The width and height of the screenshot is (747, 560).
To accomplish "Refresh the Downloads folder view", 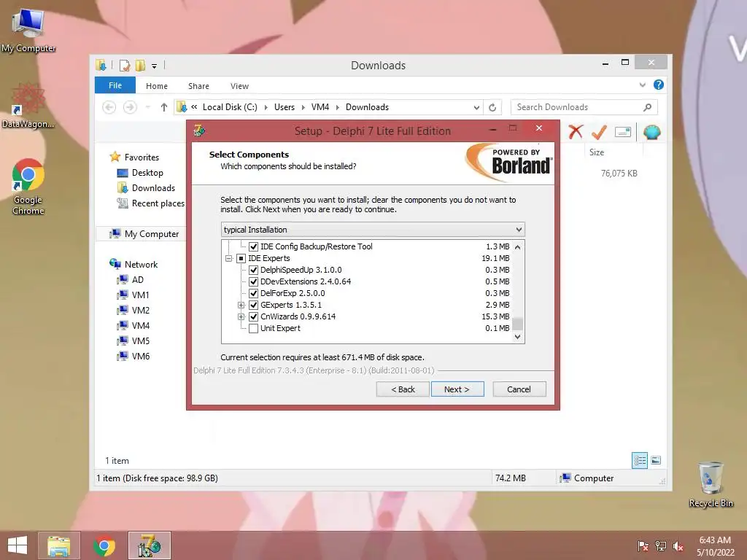I will pyautogui.click(x=492, y=108).
